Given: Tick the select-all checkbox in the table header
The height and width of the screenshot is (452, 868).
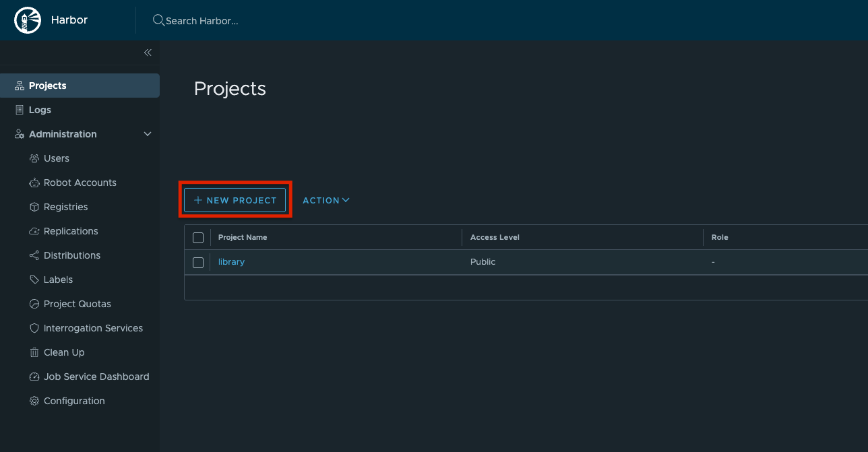Looking at the screenshot, I should tap(198, 238).
